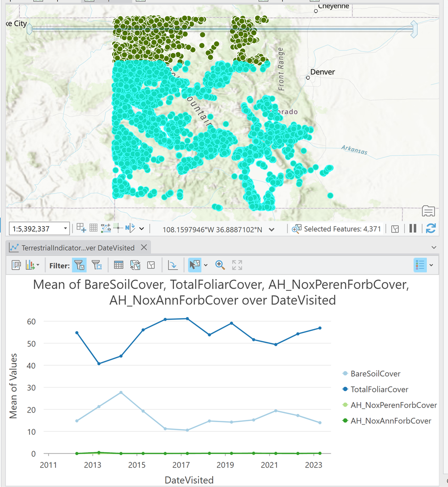Open the coordinate display format dropdown
448x487 pixels.
pos(272,228)
